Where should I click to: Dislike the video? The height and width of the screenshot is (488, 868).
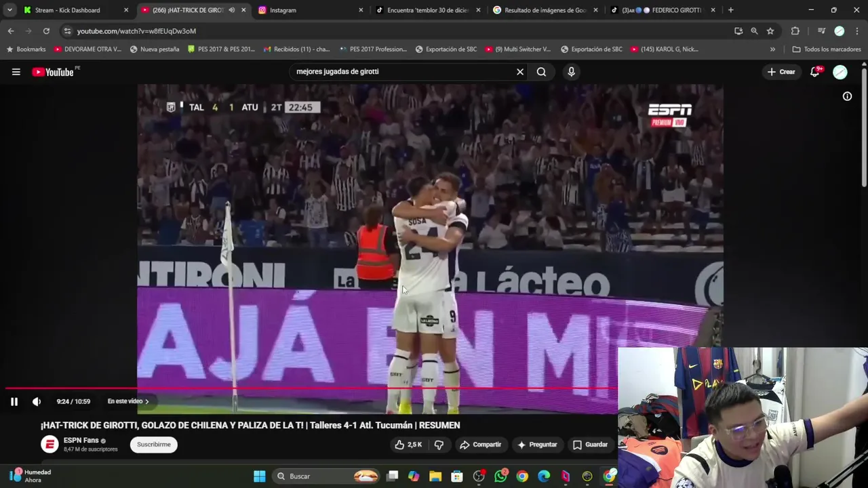point(439,445)
